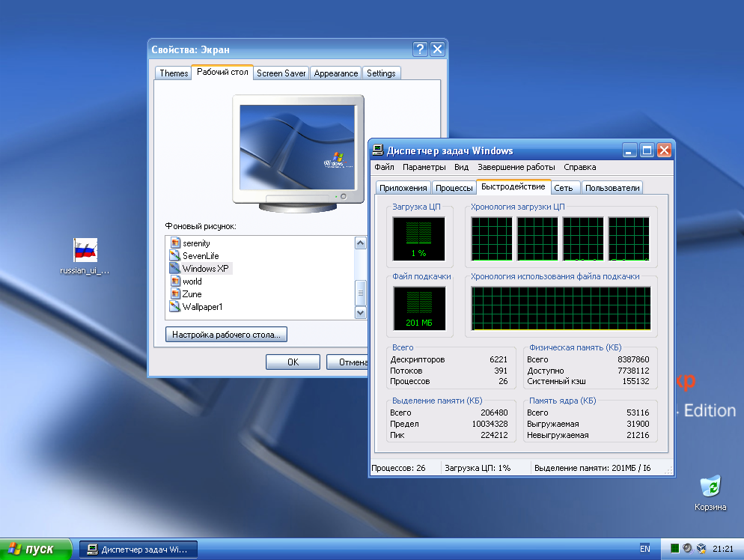Select the Быстродействие tab
744x560 pixels.
513,186
